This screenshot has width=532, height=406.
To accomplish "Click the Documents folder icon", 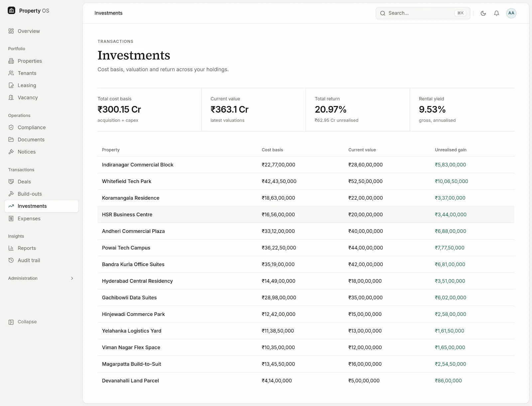I will 11,140.
